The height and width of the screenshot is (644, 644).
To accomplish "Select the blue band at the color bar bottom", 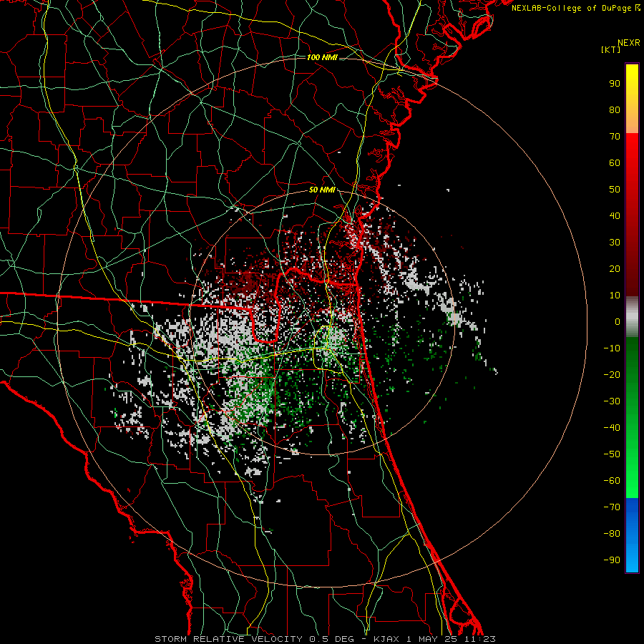I will [x=632, y=535].
